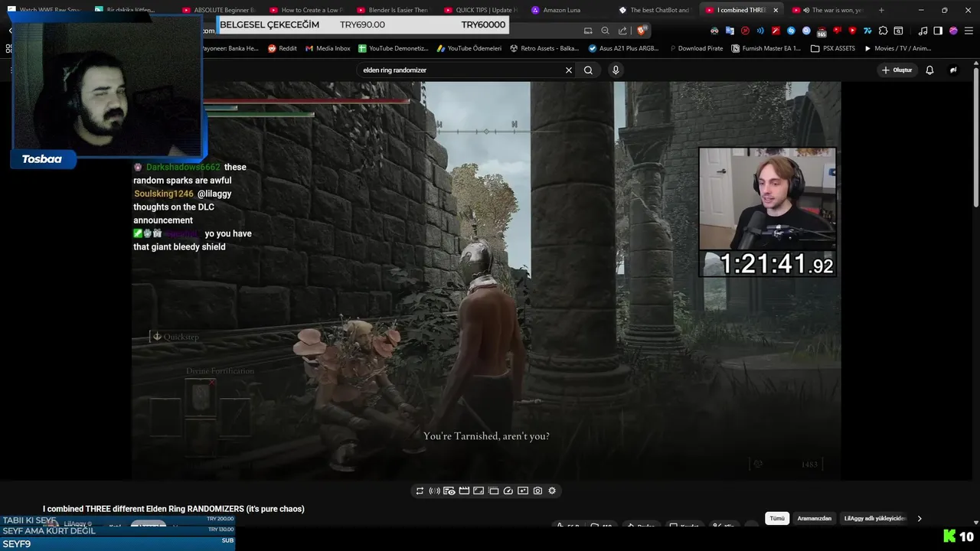Open the Asus A21 Plus ARGB bookmark
Screen dimensions: 980x551
(x=623, y=48)
